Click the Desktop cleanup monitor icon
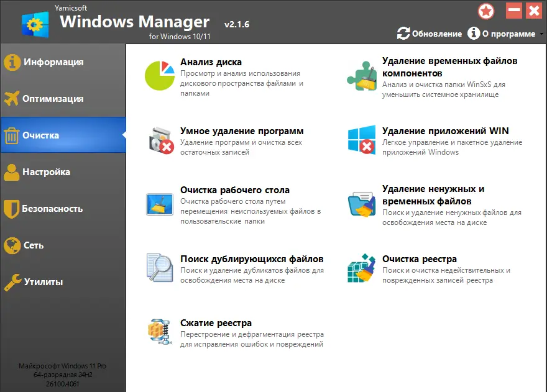This screenshot has width=547, height=392. coord(159,204)
